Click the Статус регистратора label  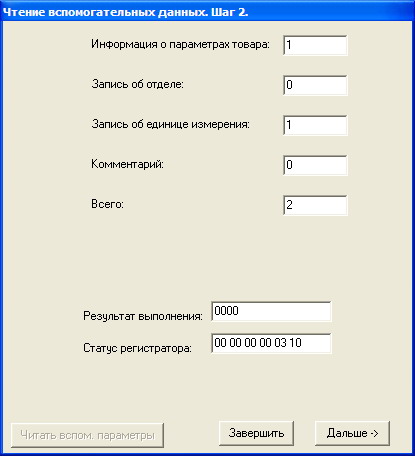[137, 348]
